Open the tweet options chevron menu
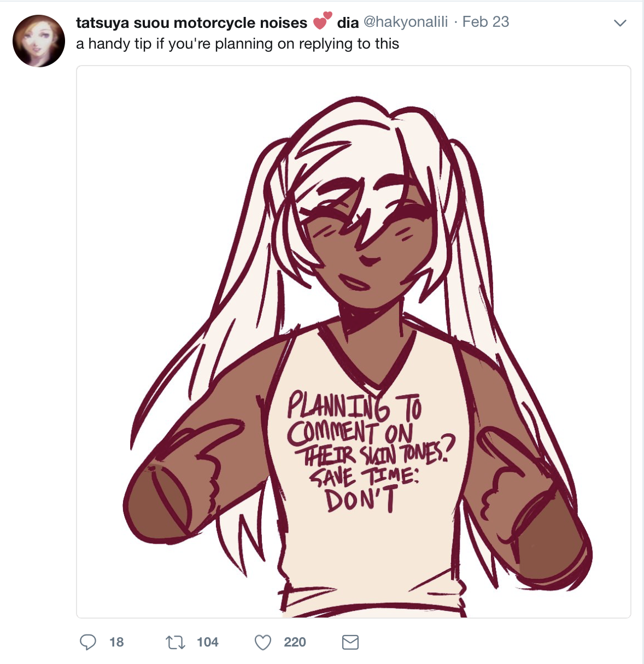 pos(620,23)
